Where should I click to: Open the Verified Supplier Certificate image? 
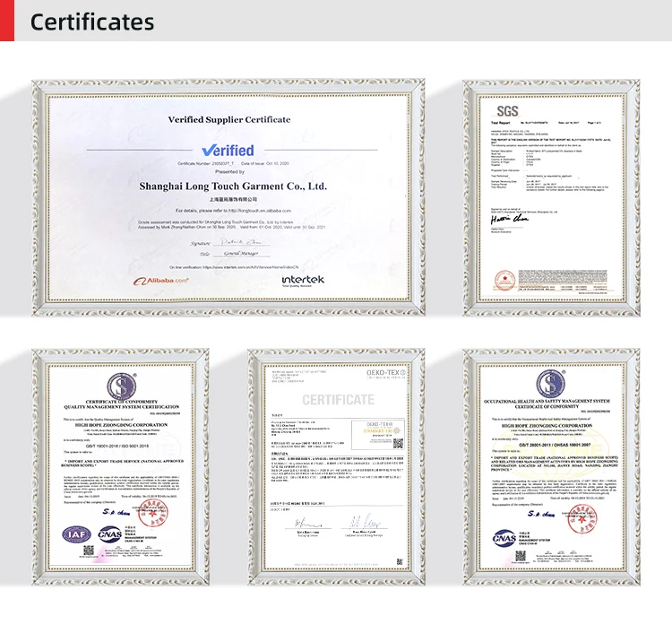[x=228, y=197]
